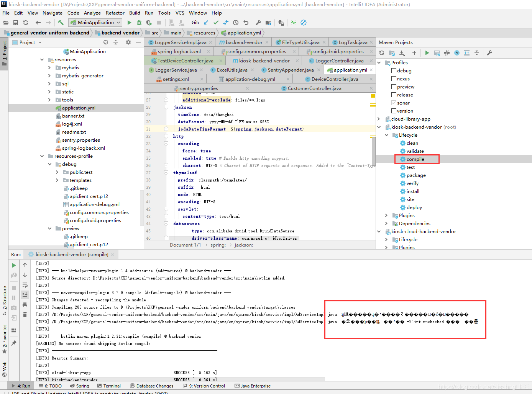The image size is (532, 394).
Task: Enable the release Maven profile
Action: 394,95
